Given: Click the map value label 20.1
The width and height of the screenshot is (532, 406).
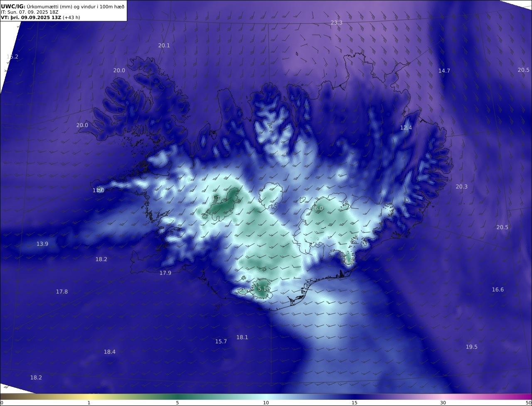Looking at the screenshot, I should click(164, 46).
